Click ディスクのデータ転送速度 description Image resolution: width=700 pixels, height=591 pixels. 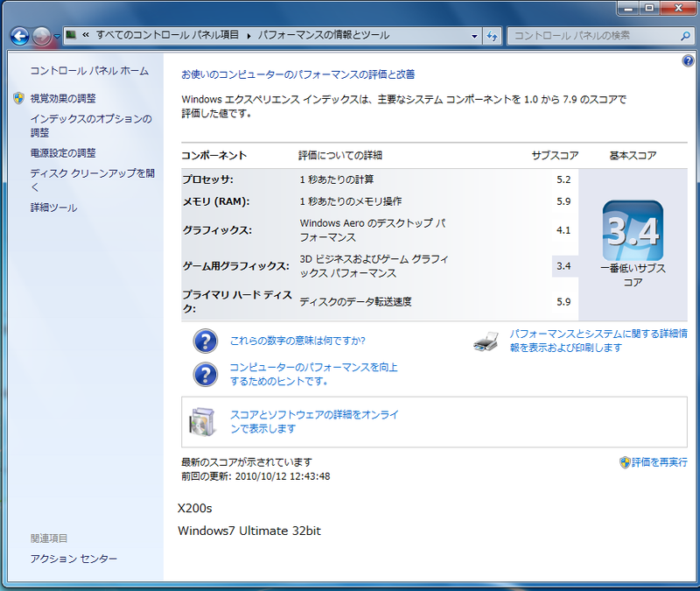(x=355, y=301)
